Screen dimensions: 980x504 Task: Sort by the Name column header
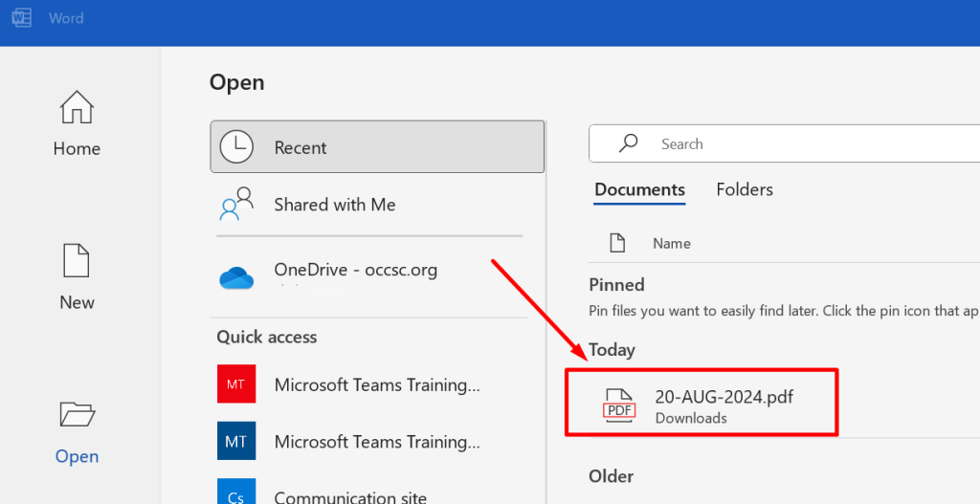point(671,243)
